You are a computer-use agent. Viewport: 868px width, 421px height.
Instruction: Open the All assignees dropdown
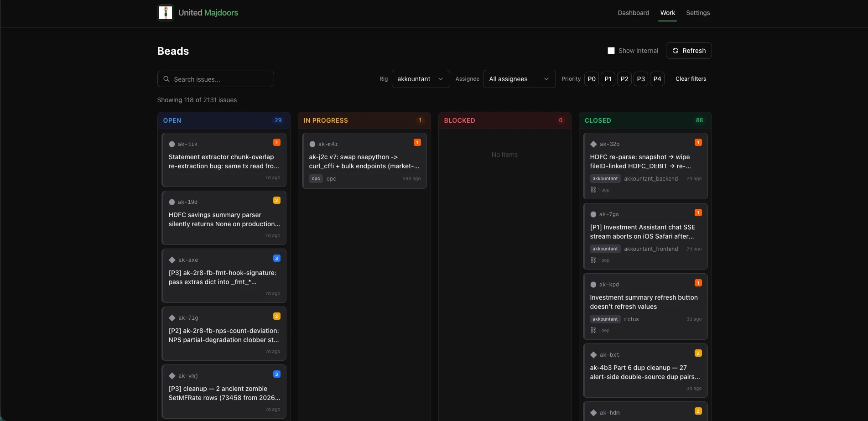[x=519, y=79]
